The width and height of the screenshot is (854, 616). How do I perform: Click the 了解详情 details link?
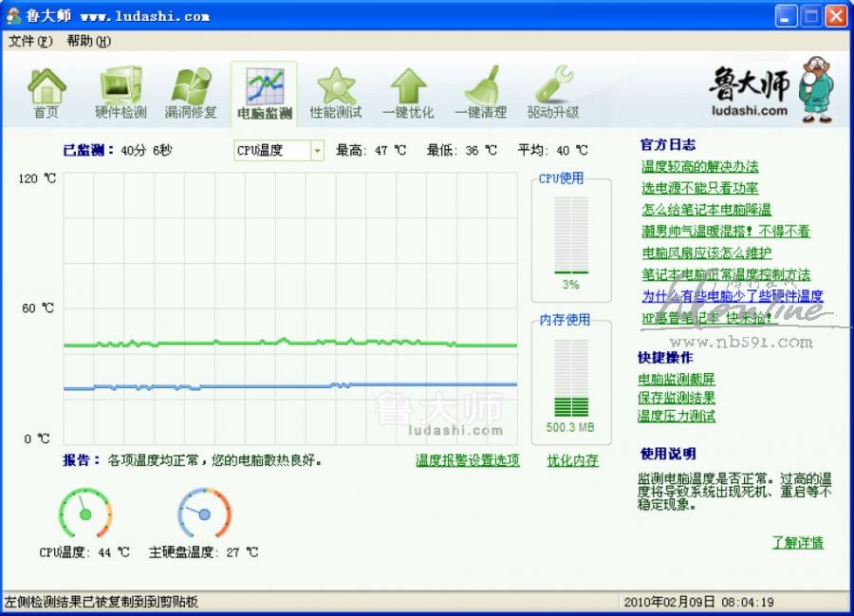click(797, 543)
